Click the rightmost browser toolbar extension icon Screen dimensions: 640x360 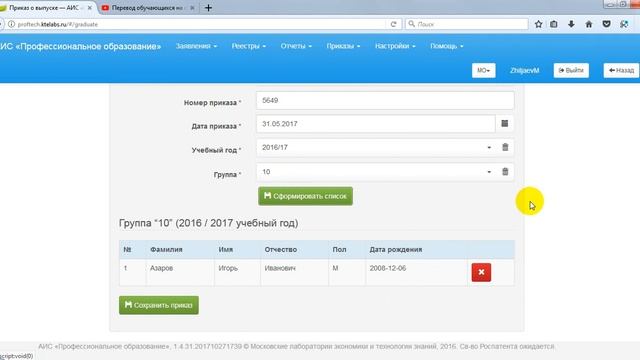(624, 24)
